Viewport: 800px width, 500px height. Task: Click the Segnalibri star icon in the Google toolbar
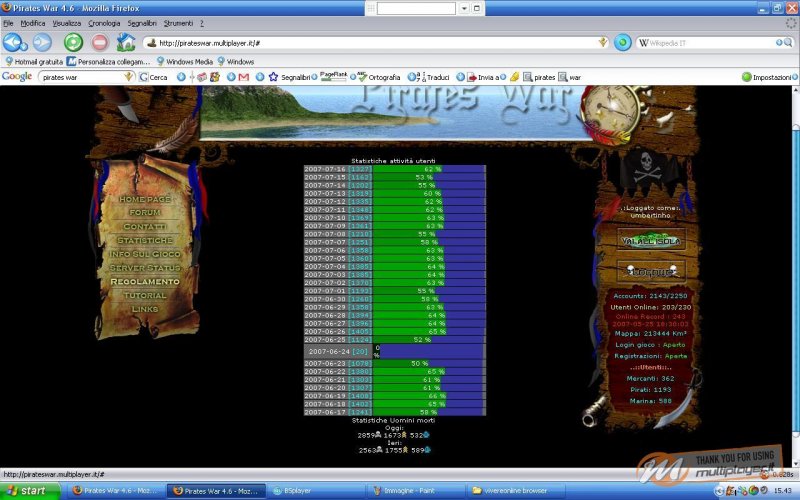[x=273, y=77]
